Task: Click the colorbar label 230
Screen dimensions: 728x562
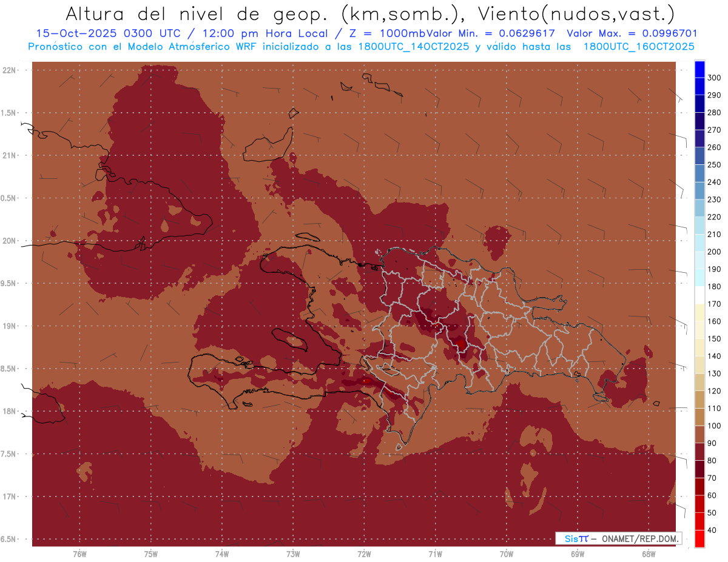Action: [714, 200]
